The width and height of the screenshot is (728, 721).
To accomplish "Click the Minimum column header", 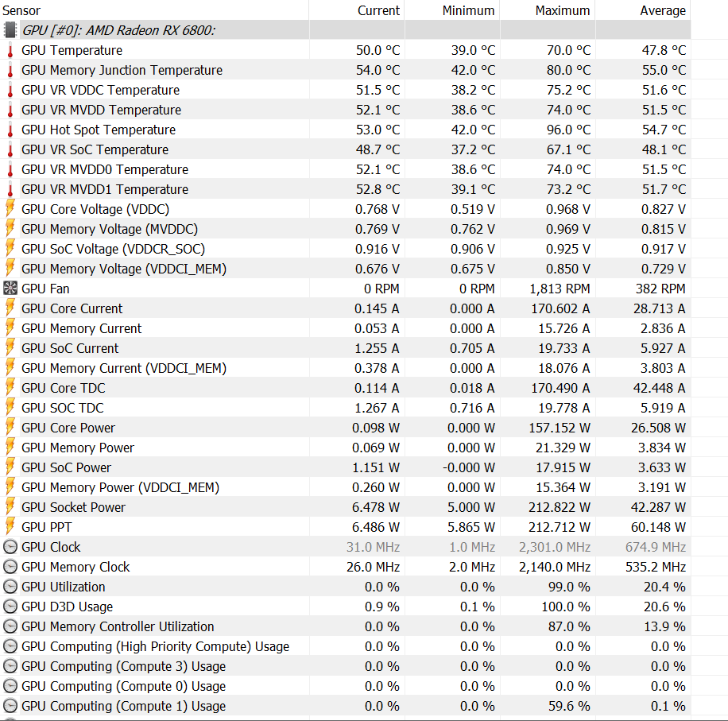I will click(452, 10).
